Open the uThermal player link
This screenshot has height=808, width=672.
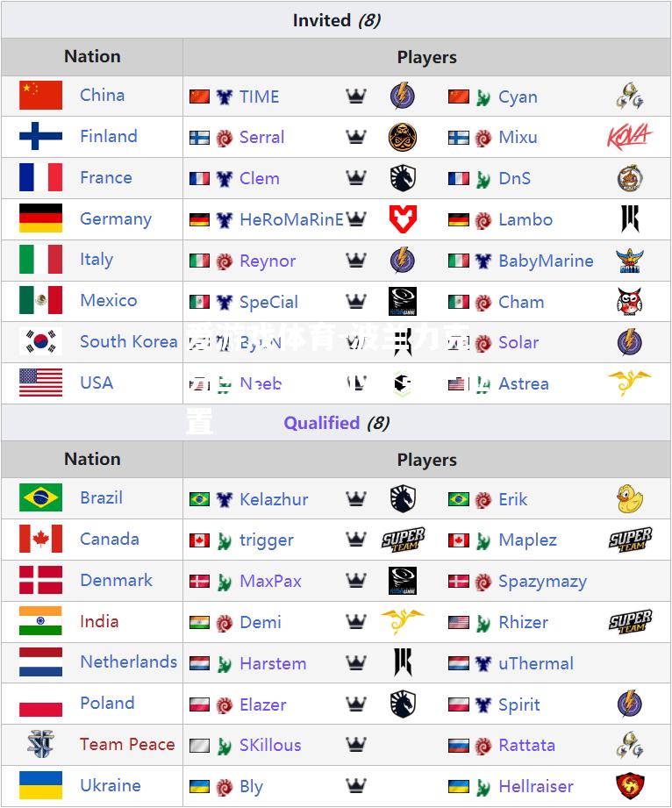tap(536, 663)
